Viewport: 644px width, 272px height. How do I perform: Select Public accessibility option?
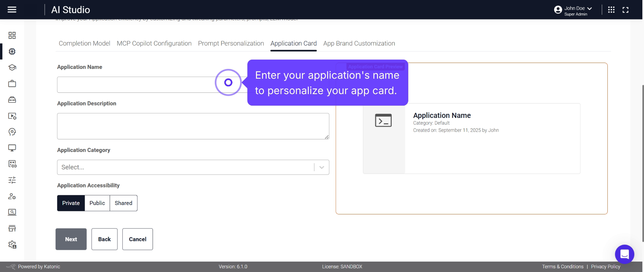click(x=97, y=203)
